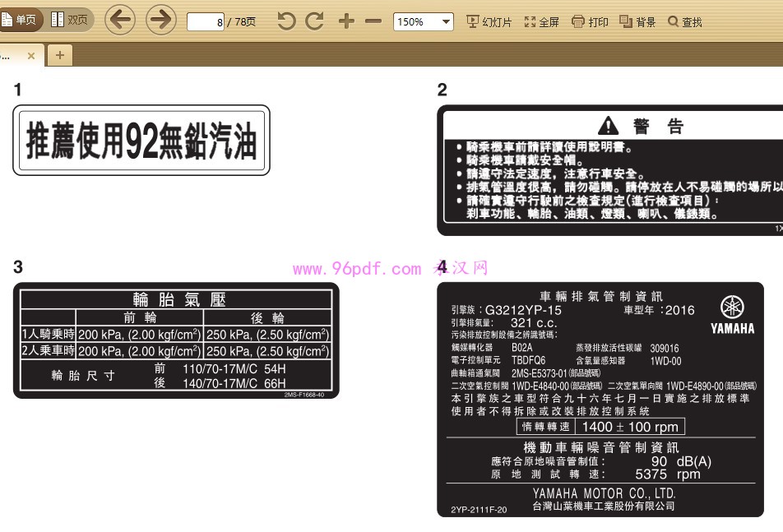Switch to single page view (单页)
The width and height of the screenshot is (783, 532).
coord(20,21)
